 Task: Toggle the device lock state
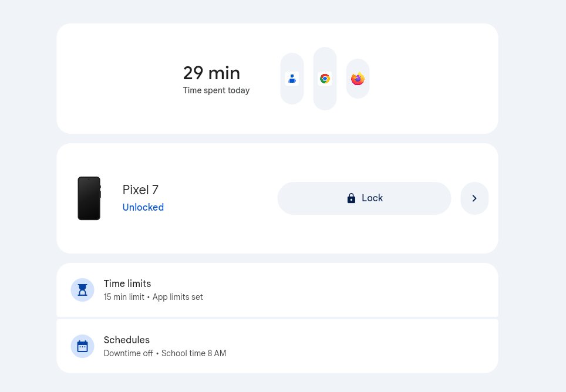(x=364, y=198)
